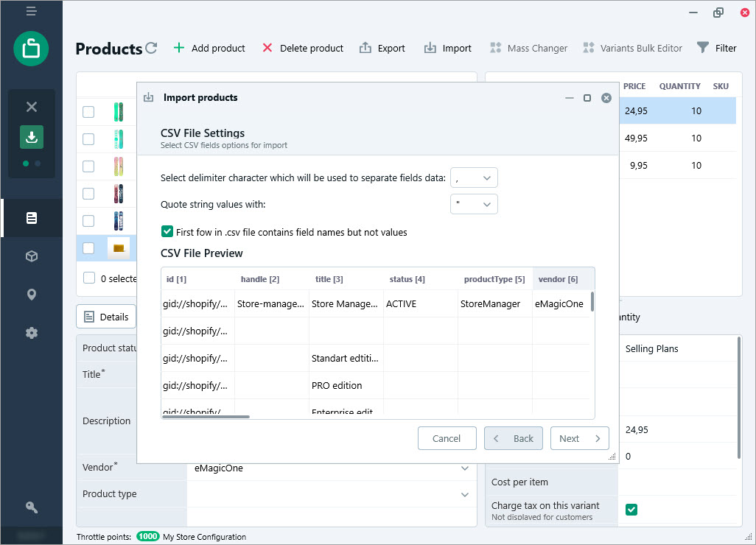The height and width of the screenshot is (545, 756).
Task: Expand the Vendor eMagicOne dropdown
Action: [x=465, y=468]
